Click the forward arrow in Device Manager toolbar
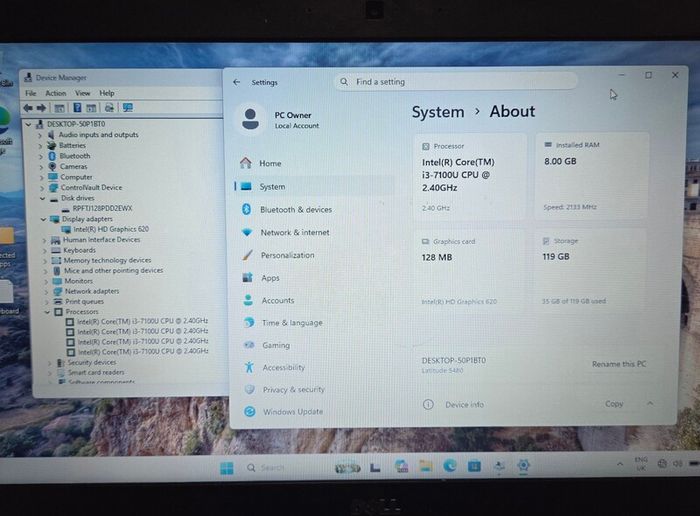 (42, 108)
